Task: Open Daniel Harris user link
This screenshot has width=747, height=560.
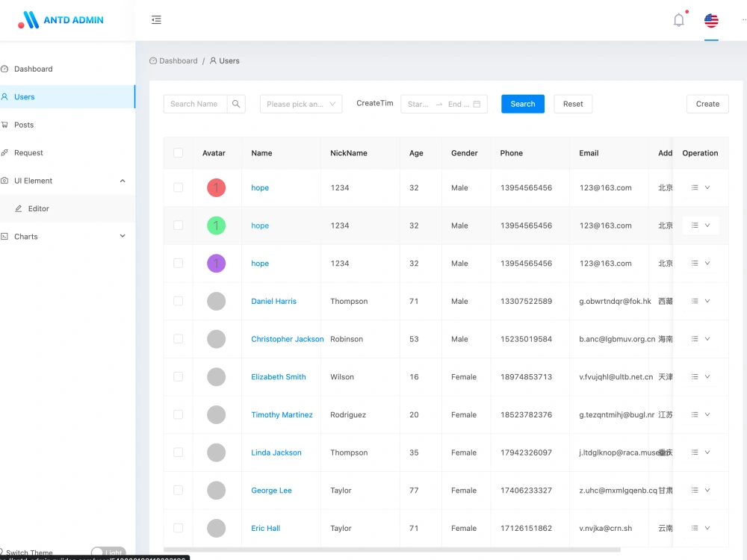Action: tap(274, 301)
